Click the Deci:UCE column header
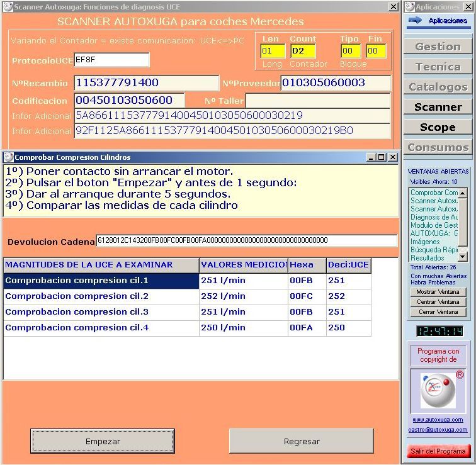476x465 pixels. 349,265
